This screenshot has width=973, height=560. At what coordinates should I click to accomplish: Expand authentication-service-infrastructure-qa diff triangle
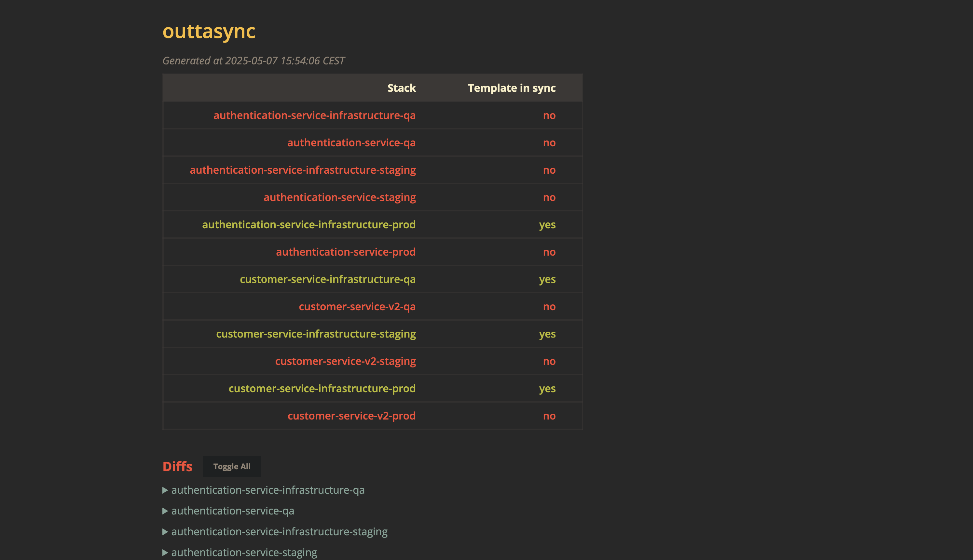pyautogui.click(x=166, y=490)
